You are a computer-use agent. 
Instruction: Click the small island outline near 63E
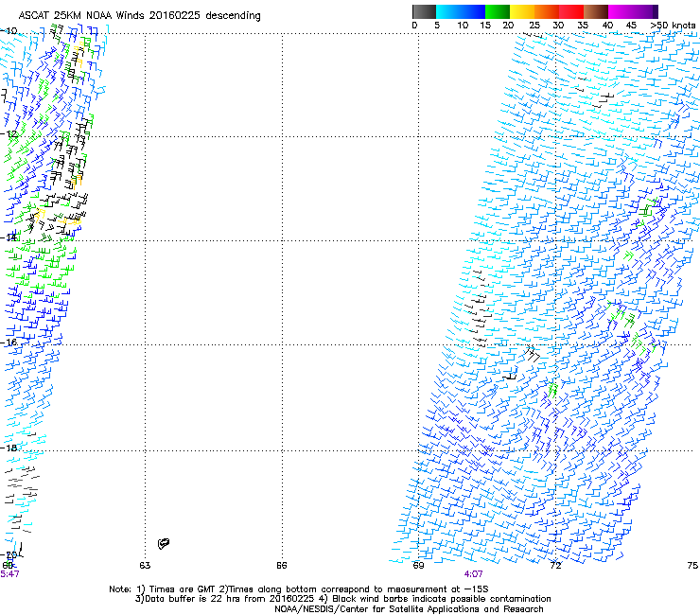164,543
